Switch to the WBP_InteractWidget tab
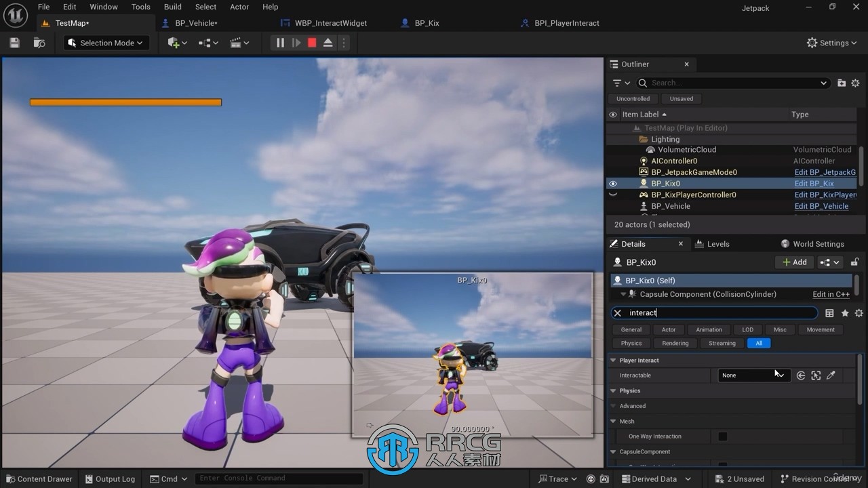 [331, 23]
